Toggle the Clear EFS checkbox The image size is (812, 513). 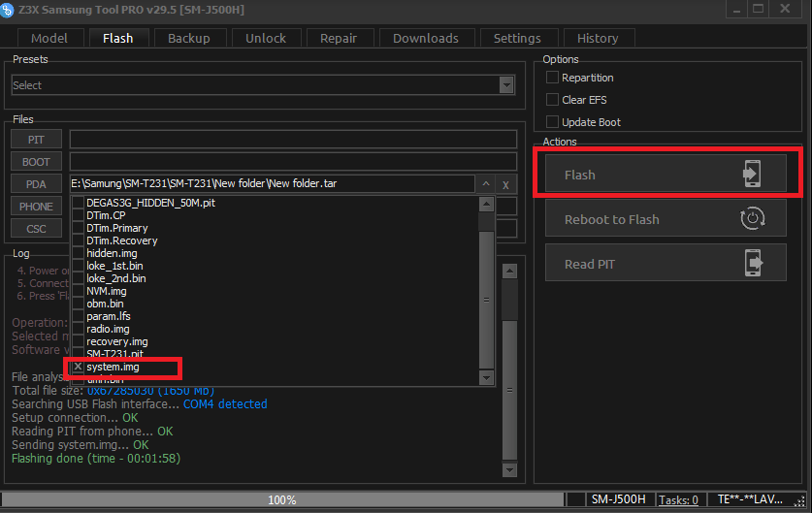(553, 100)
